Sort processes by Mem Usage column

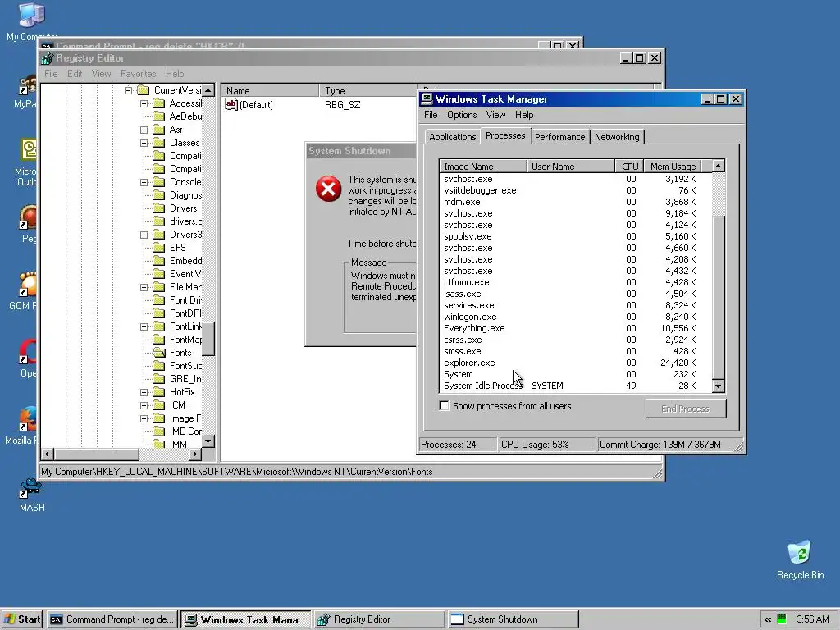(x=673, y=166)
